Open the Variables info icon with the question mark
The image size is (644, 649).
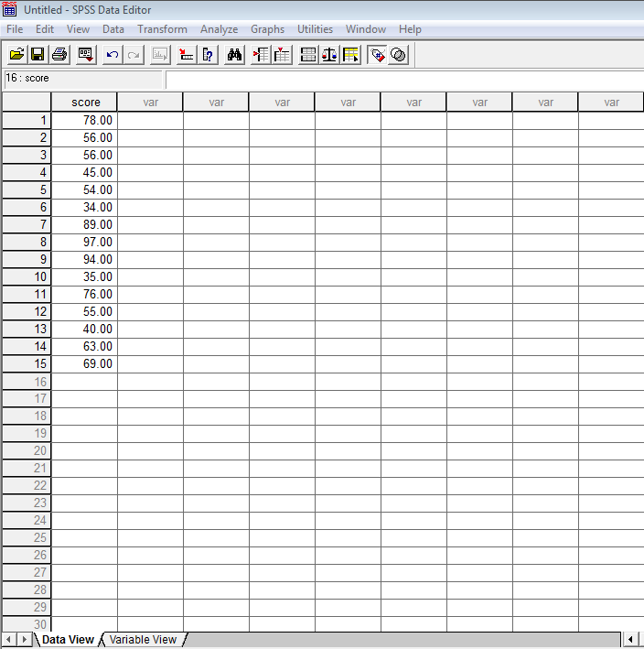(208, 55)
